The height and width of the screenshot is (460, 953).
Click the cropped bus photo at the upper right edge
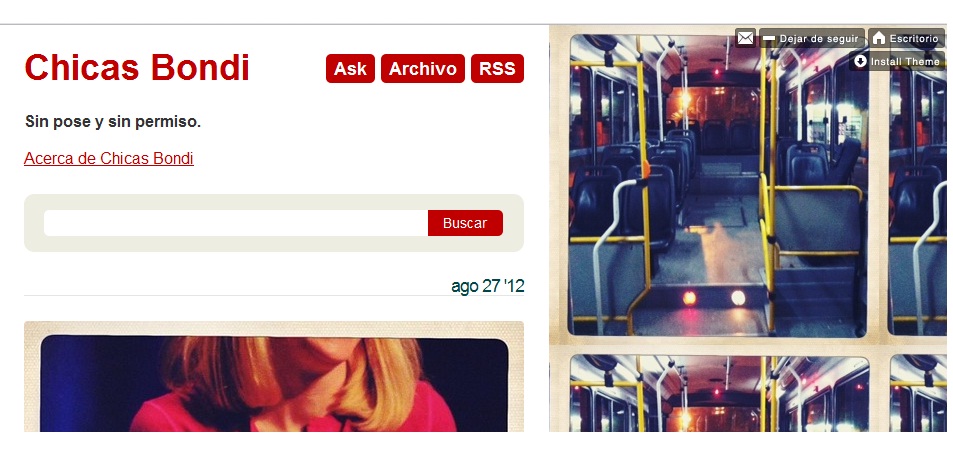(917, 185)
